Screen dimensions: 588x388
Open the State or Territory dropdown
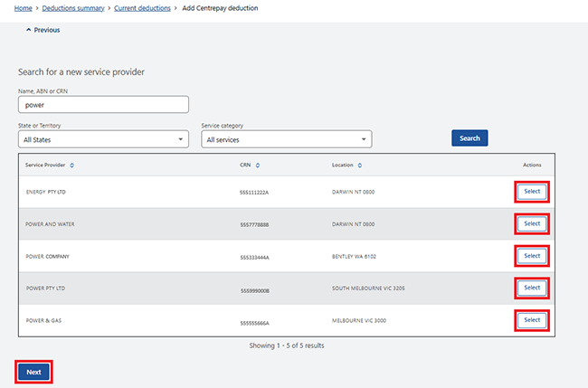[102, 139]
